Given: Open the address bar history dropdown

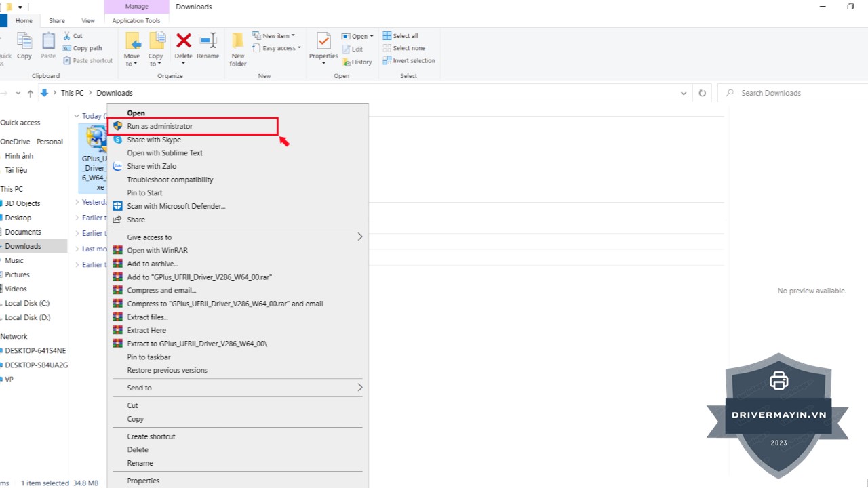Looking at the screenshot, I should [x=684, y=93].
